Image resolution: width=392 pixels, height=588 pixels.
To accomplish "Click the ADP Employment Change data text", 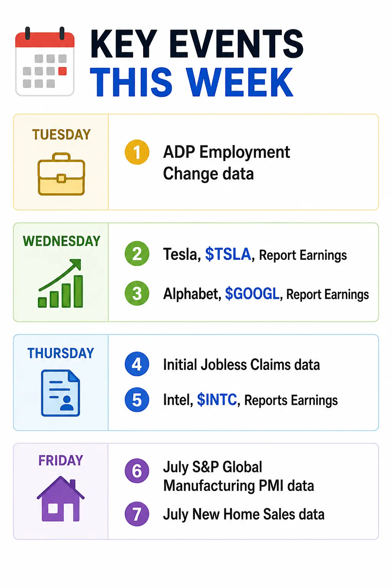I will point(226,163).
